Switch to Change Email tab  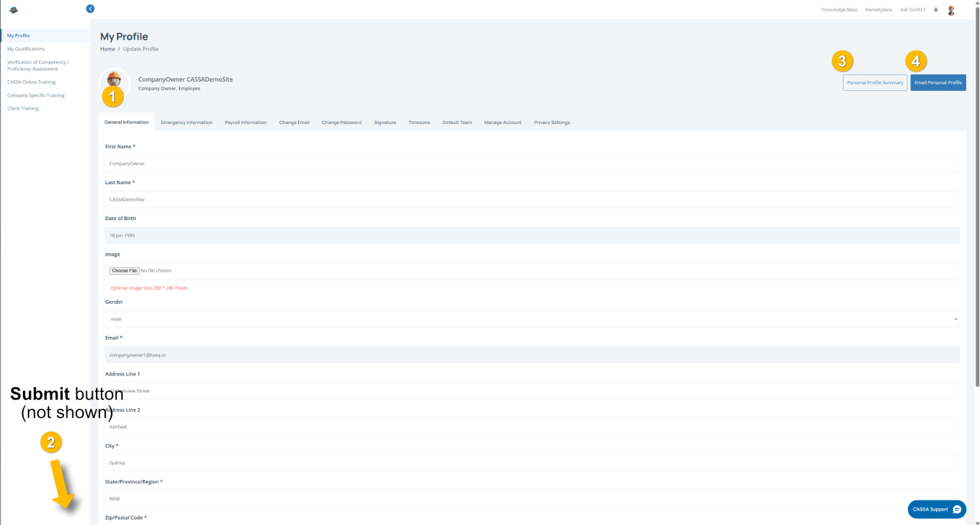click(x=294, y=122)
